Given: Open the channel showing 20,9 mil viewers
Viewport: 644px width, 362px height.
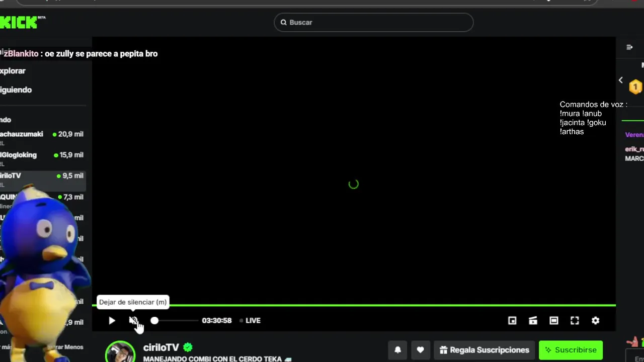Looking at the screenshot, I should coord(42,138).
